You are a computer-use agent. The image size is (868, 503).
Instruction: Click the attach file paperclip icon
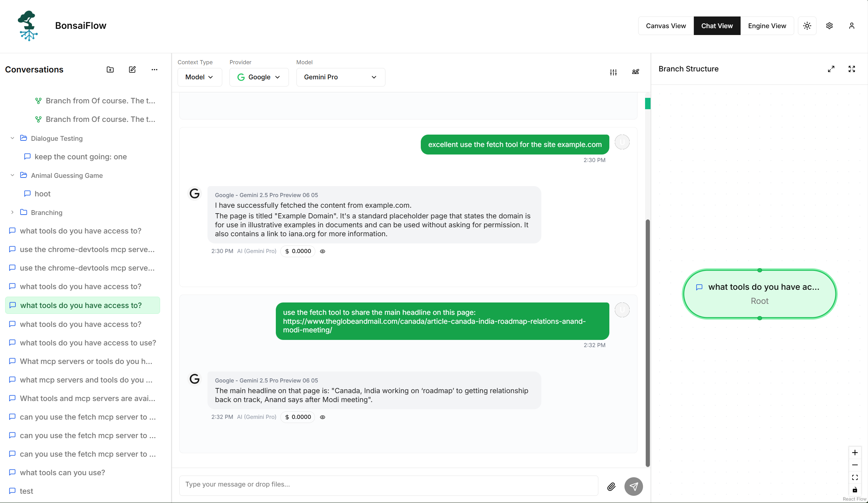pyautogui.click(x=611, y=486)
